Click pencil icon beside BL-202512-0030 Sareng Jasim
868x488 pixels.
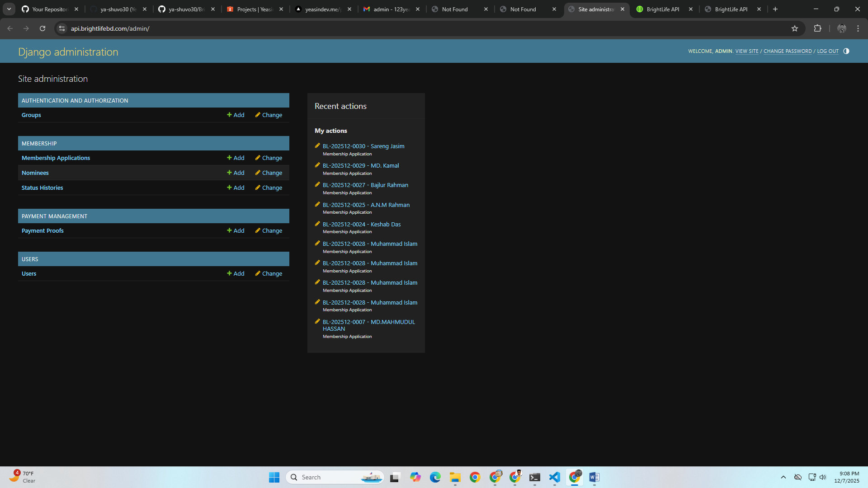tap(317, 145)
